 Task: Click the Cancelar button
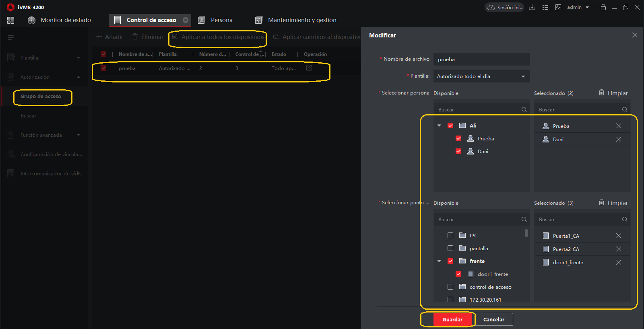click(493, 319)
